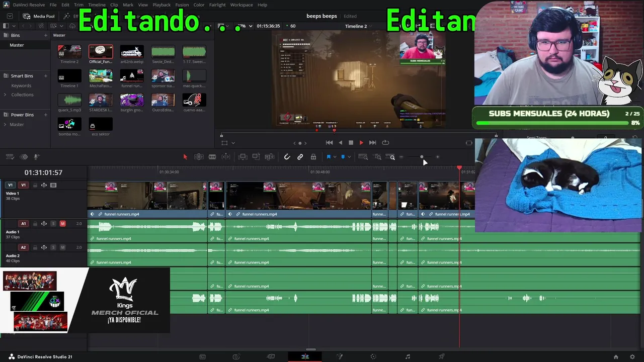Click the red Play button in viewer
This screenshot has height=362, width=644.
(361, 143)
